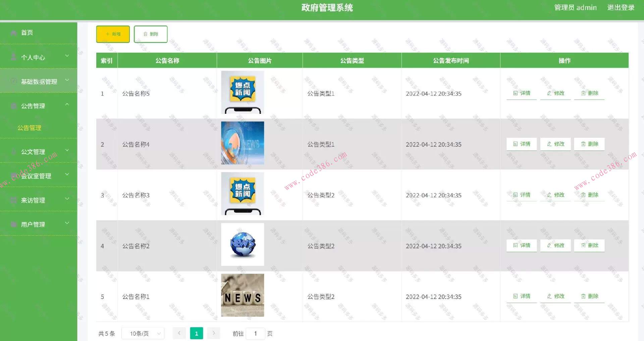
Task: Click the 删除 trash icon for 公告名称3
Action: pyautogui.click(x=583, y=195)
